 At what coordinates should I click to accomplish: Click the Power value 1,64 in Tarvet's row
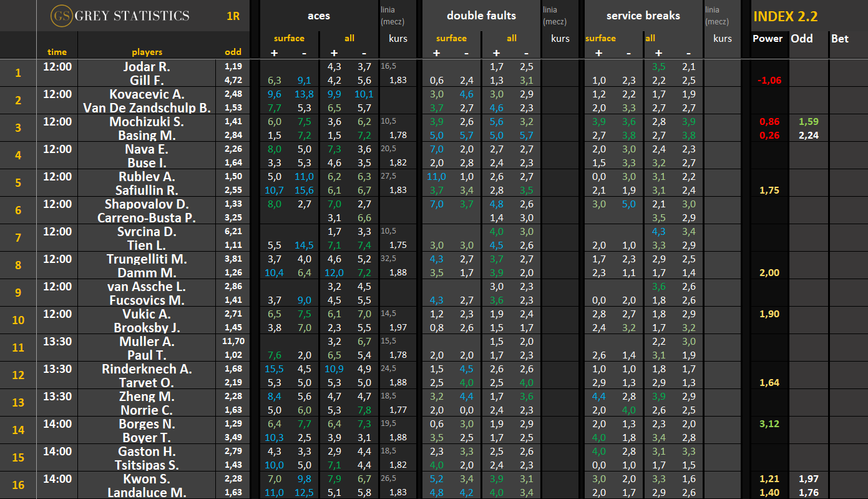click(x=770, y=382)
